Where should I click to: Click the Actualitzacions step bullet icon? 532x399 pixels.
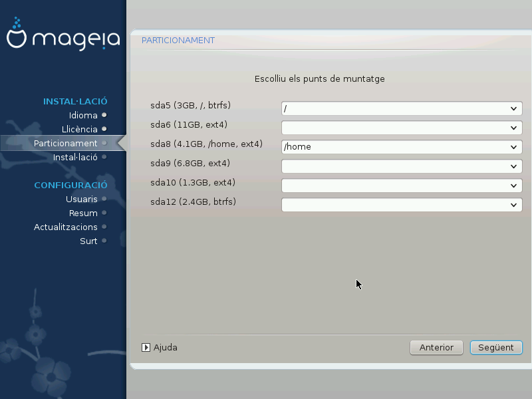[x=104, y=227]
